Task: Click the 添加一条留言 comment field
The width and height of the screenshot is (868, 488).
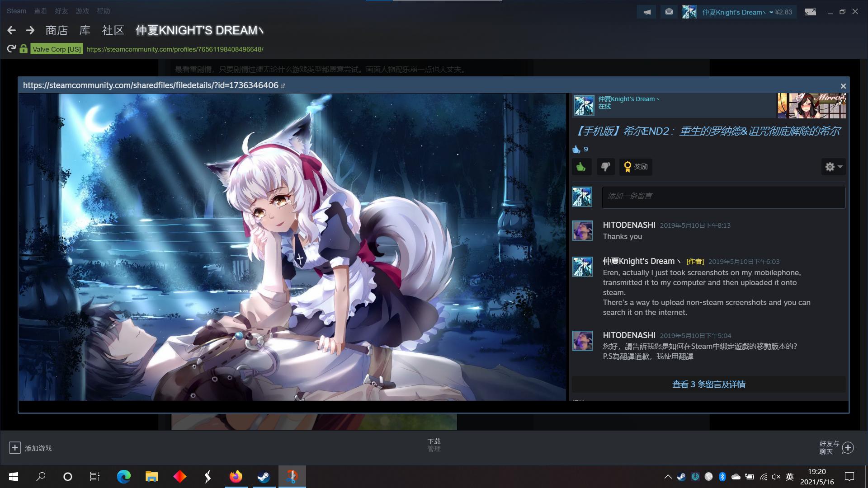Action: coord(723,197)
